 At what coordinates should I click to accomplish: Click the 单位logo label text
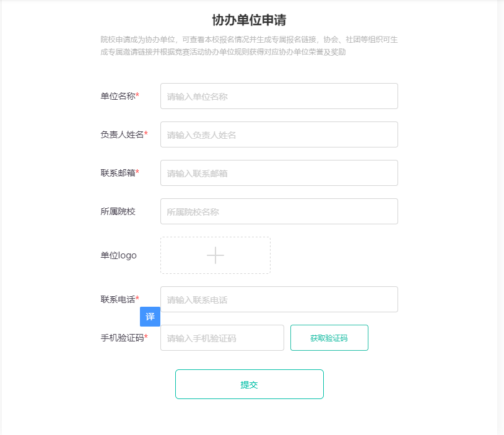pos(118,255)
